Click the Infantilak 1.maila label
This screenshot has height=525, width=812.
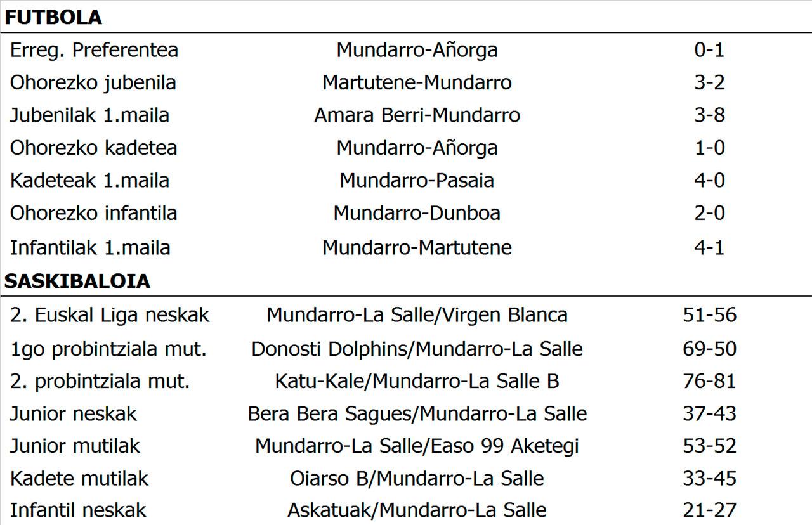[90, 247]
